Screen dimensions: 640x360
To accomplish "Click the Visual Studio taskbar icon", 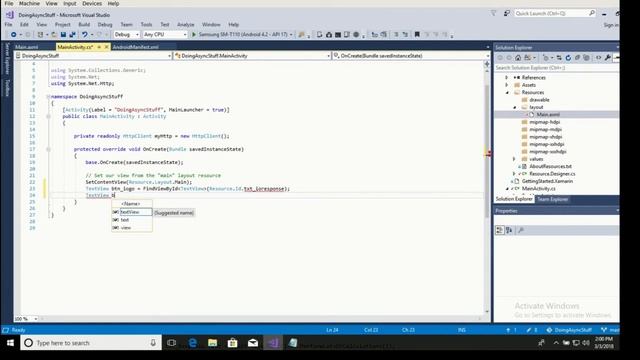I will click(x=273, y=343).
